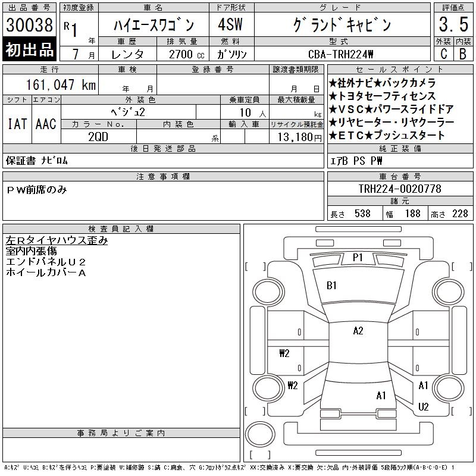This screenshot has width=476, height=476.
Task: Select the sales point 社外ナビ★バックカメラ
Action: point(382,83)
